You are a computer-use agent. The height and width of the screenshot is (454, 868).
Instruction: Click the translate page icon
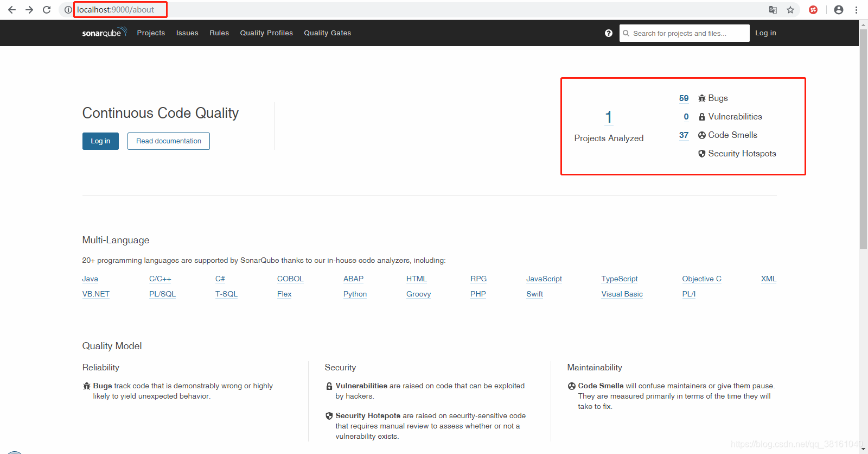pyautogui.click(x=773, y=10)
